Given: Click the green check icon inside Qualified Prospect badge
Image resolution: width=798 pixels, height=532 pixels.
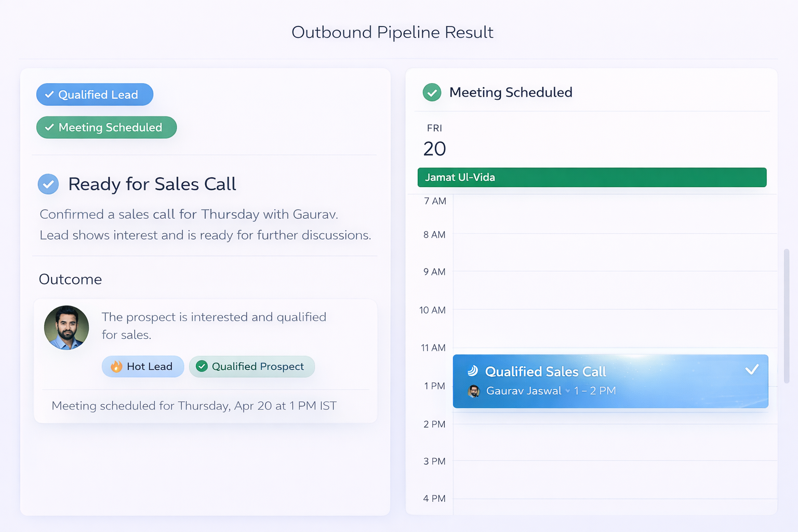Looking at the screenshot, I should click(202, 366).
